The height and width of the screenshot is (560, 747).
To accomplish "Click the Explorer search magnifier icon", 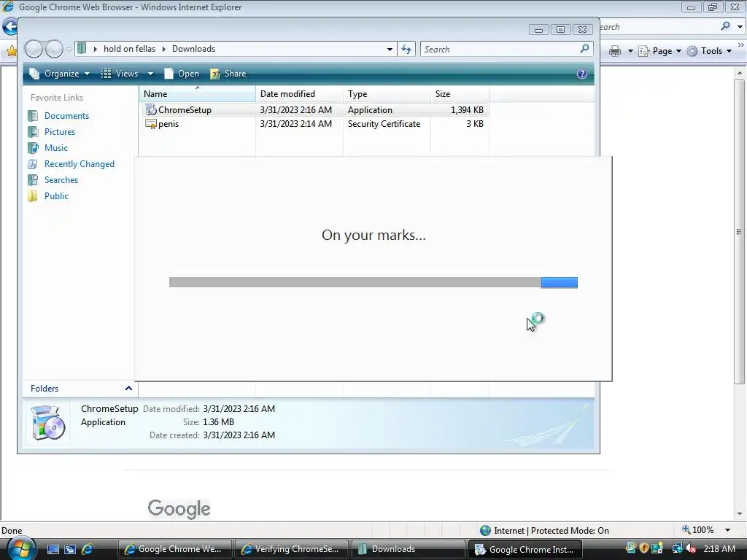I will pos(584,49).
